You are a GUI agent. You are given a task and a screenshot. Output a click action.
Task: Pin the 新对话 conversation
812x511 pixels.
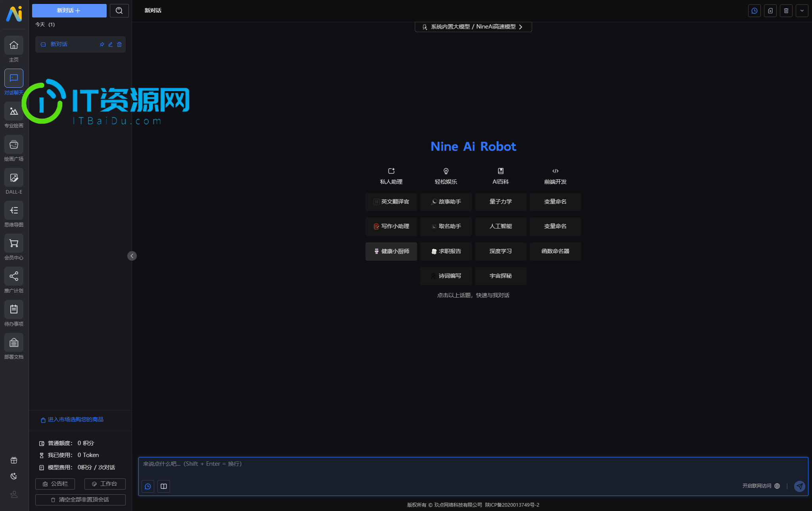click(102, 44)
